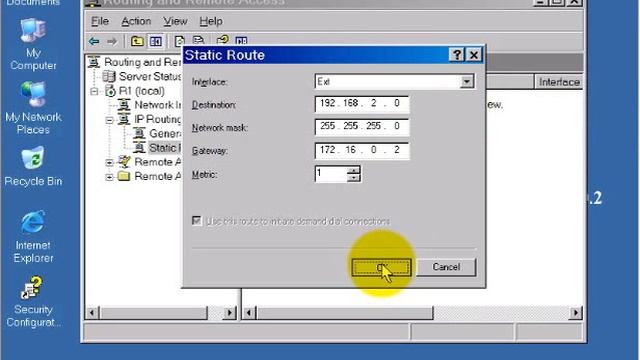Click the R1 (local) server icon
Image resolution: width=640 pixels, height=360 pixels.
tap(110, 91)
